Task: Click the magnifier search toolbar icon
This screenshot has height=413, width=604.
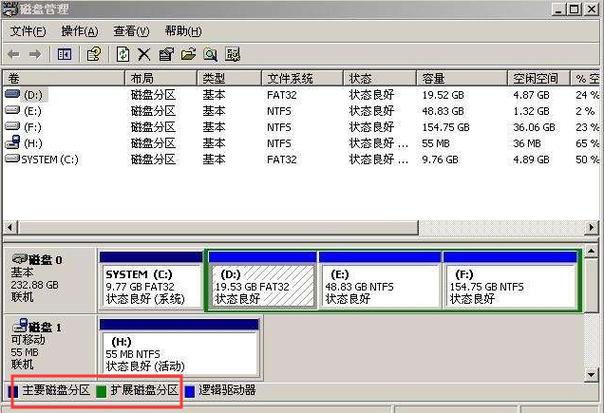Action: click(210, 55)
